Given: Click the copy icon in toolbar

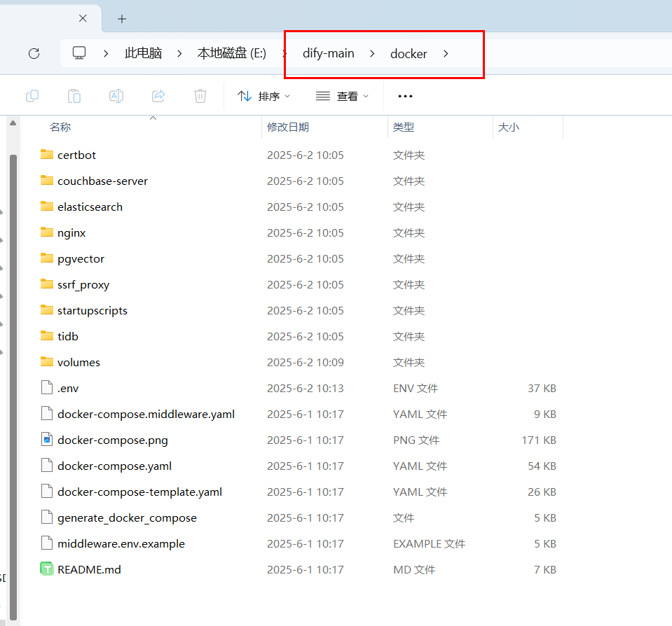Looking at the screenshot, I should point(32,96).
